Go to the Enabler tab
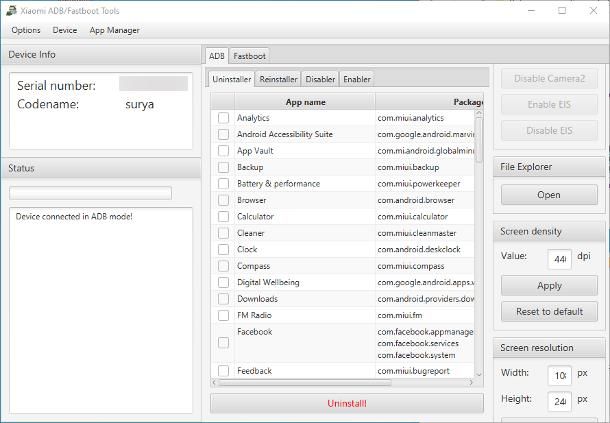Image resolution: width=610 pixels, height=423 pixels. tap(356, 79)
